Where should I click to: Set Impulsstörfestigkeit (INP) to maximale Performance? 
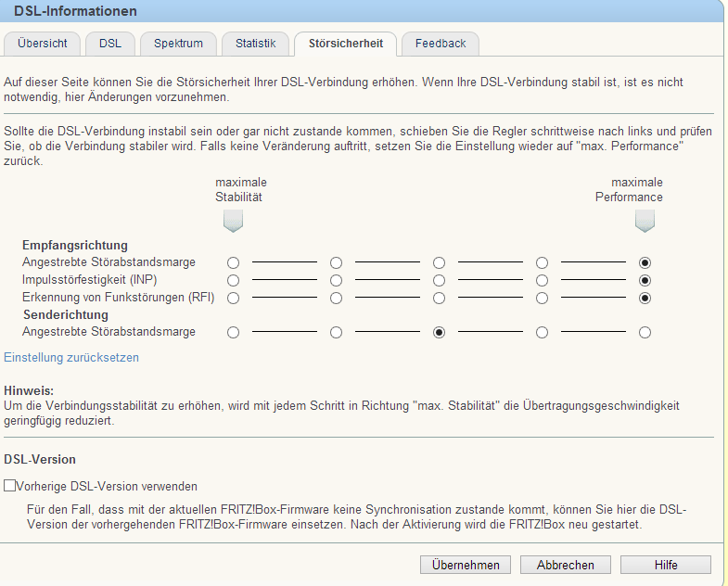point(645,280)
